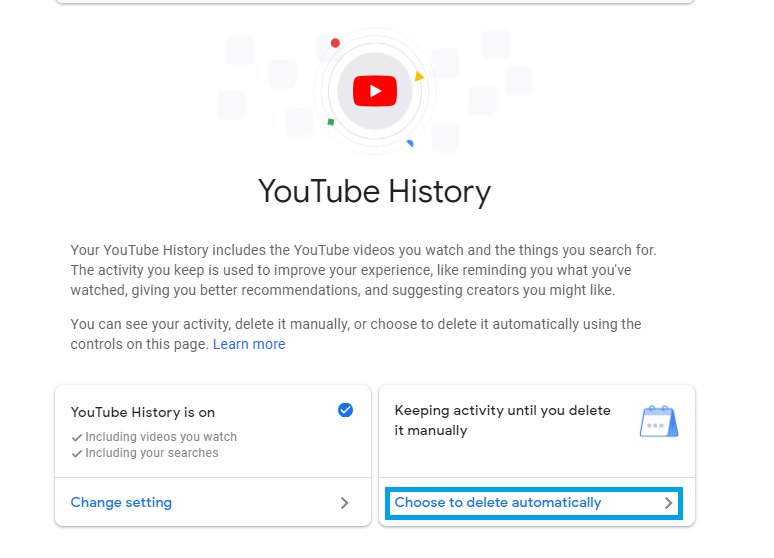Screen dimensions: 774x558
Task: Open the 'Learn more' link
Action: (249, 344)
